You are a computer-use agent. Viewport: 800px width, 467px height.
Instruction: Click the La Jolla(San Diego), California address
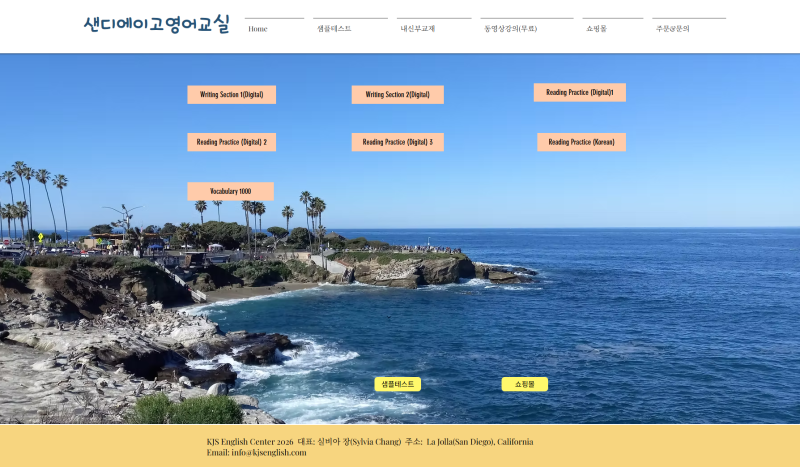pyautogui.click(x=480, y=441)
